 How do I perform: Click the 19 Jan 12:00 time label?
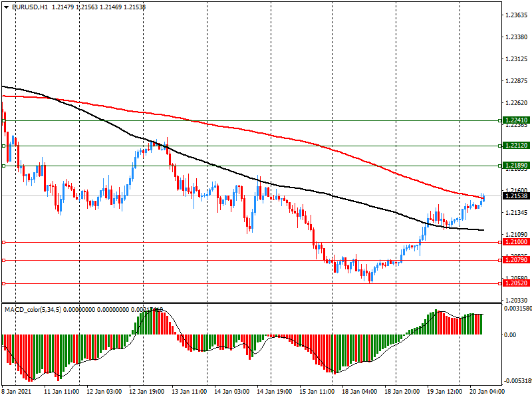[x=445, y=391]
